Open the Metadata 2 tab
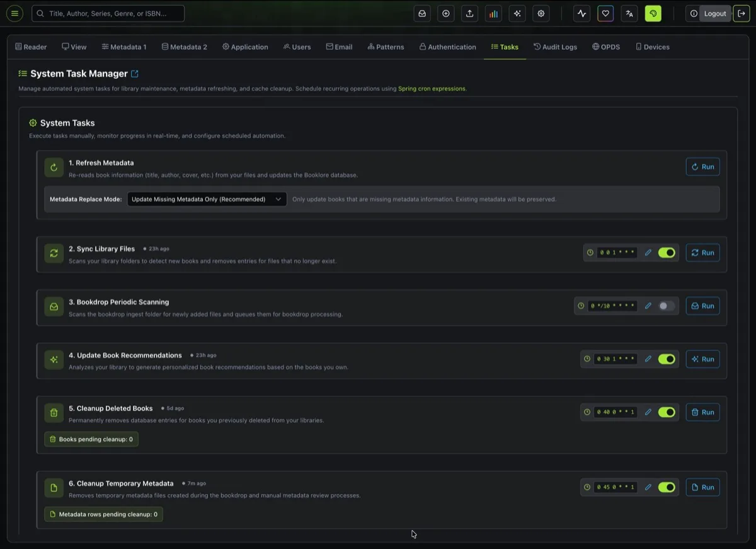The height and width of the screenshot is (549, 756). [x=184, y=47]
